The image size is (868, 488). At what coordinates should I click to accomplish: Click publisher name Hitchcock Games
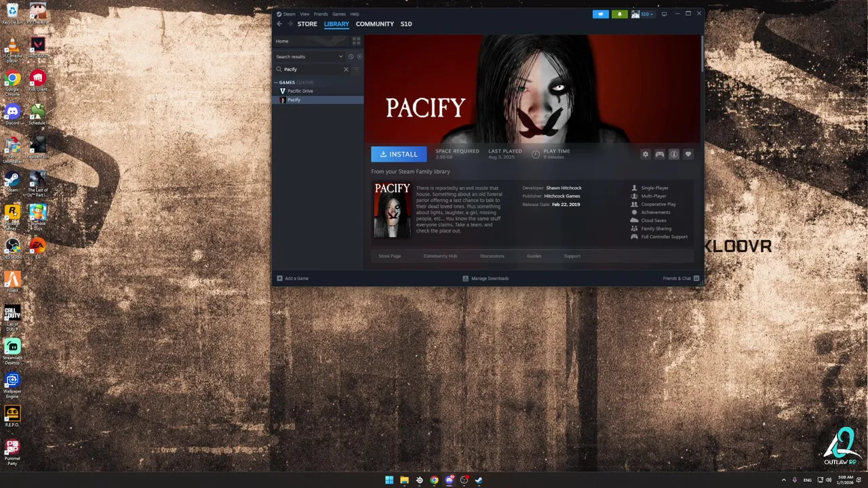[x=562, y=196]
